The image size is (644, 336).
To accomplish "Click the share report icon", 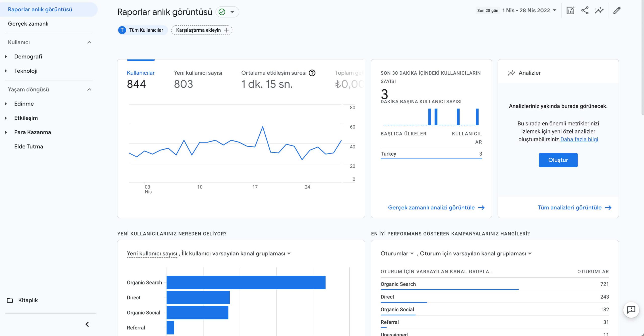I will coord(585,11).
